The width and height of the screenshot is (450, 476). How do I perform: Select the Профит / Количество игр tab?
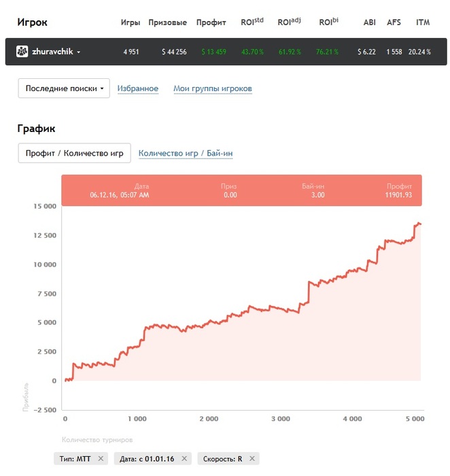[x=74, y=153]
